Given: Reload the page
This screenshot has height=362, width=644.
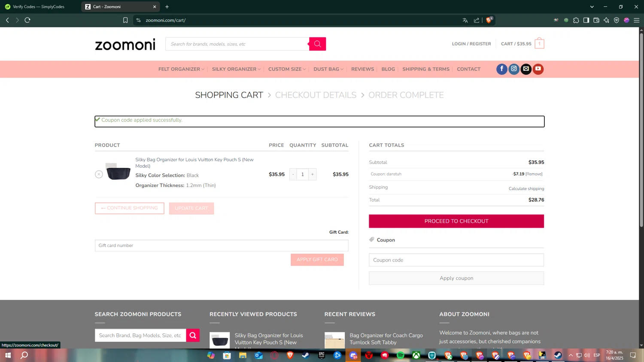Looking at the screenshot, I should 27,20.
